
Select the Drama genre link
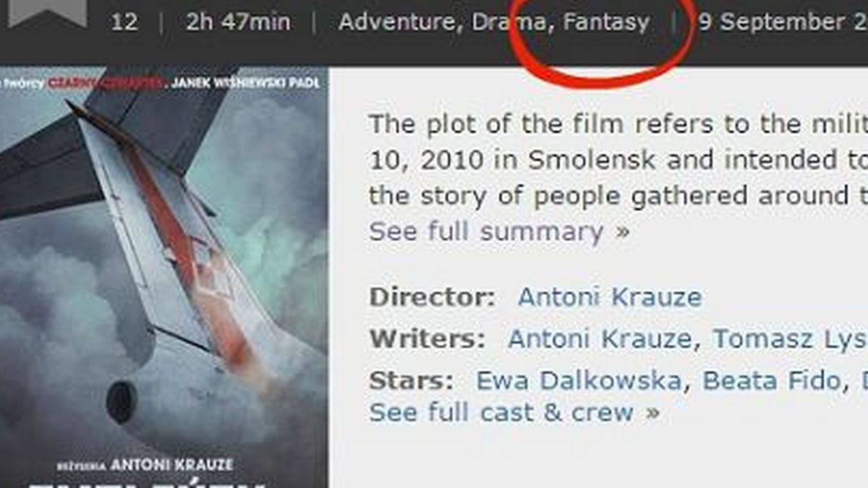[x=511, y=22]
